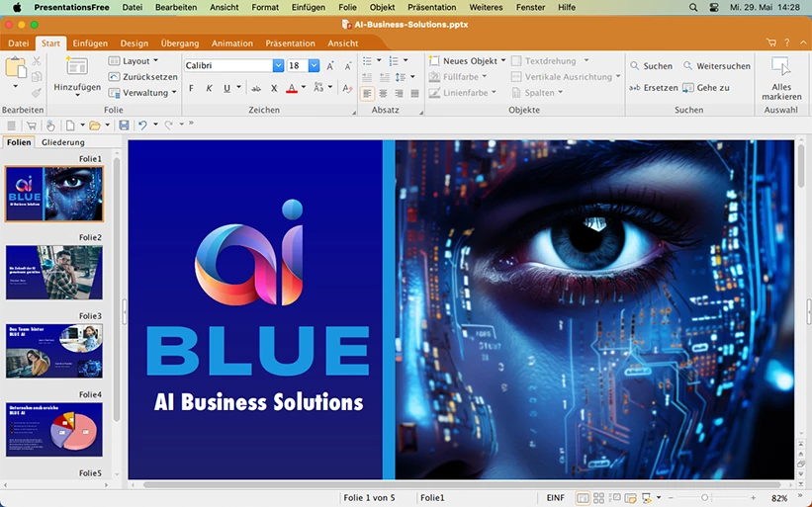812x507 pixels.
Task: Click the bulleted list icon
Action: (367, 61)
